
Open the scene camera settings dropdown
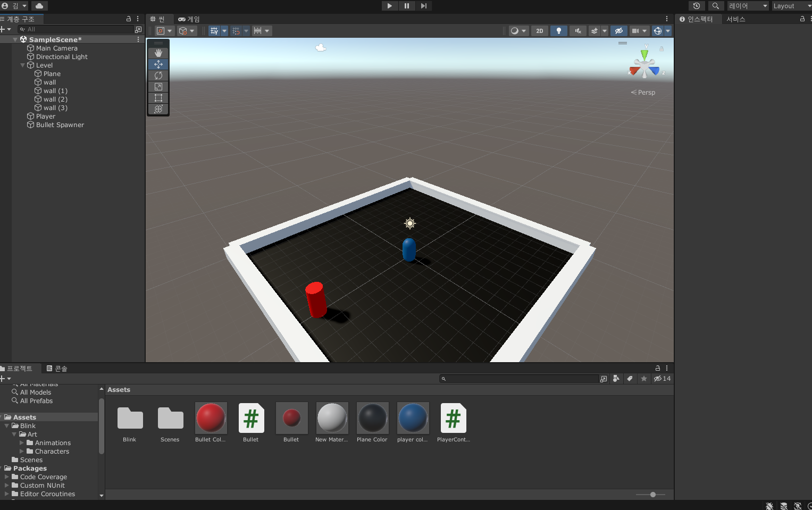[x=639, y=31]
